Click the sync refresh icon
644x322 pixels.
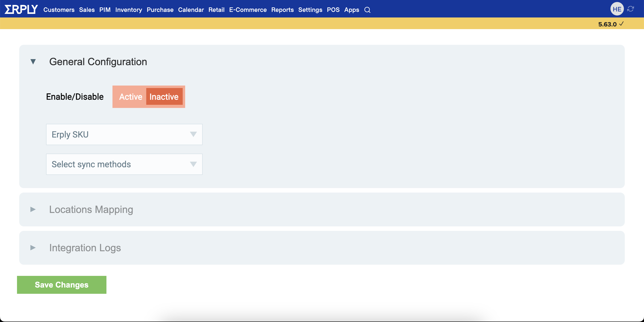click(x=631, y=9)
